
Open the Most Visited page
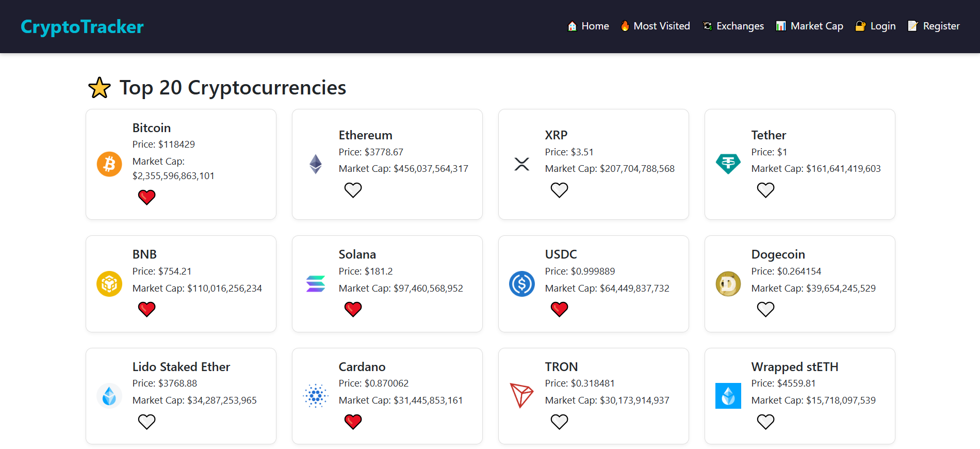coord(655,26)
